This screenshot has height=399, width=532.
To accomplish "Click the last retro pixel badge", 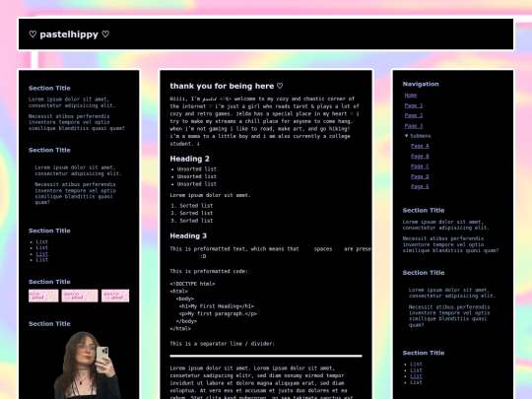I will click(115, 296).
